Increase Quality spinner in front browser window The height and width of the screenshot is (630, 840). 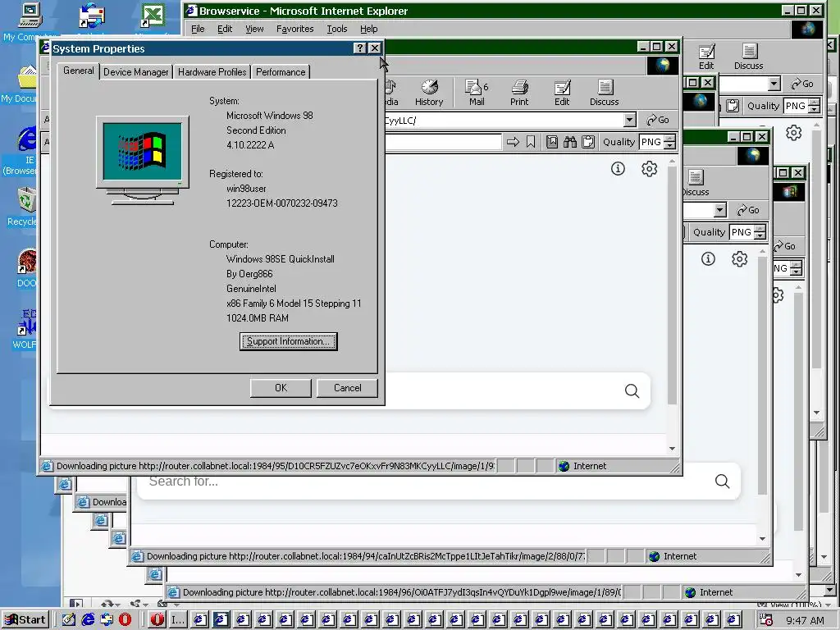[669, 139]
